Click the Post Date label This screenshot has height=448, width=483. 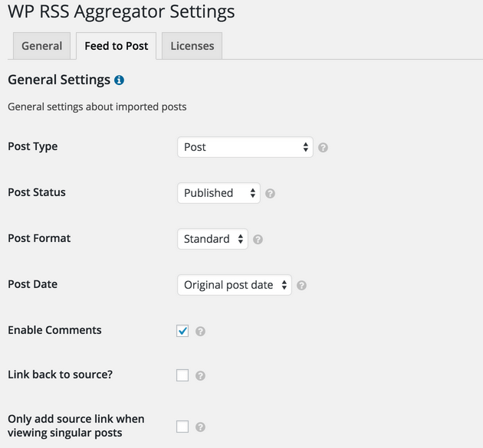33,284
